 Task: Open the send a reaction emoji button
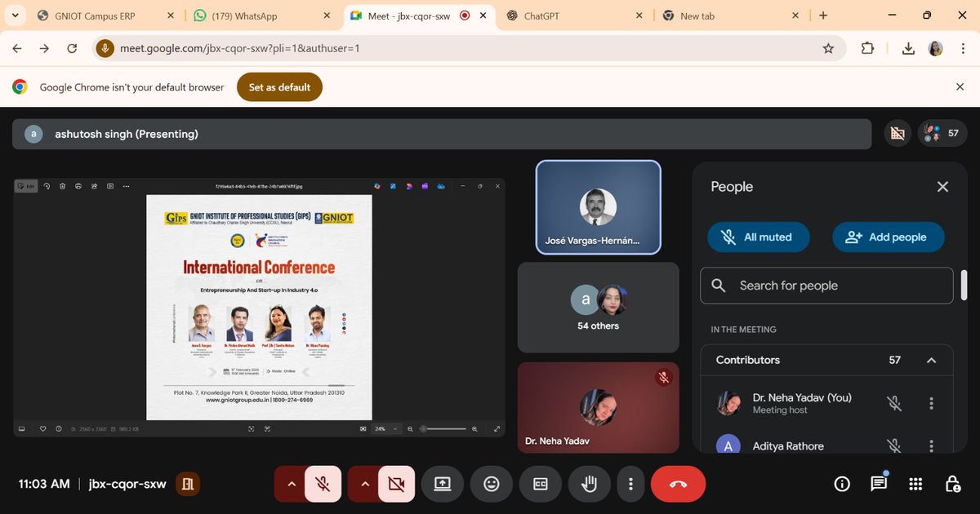coord(491,484)
